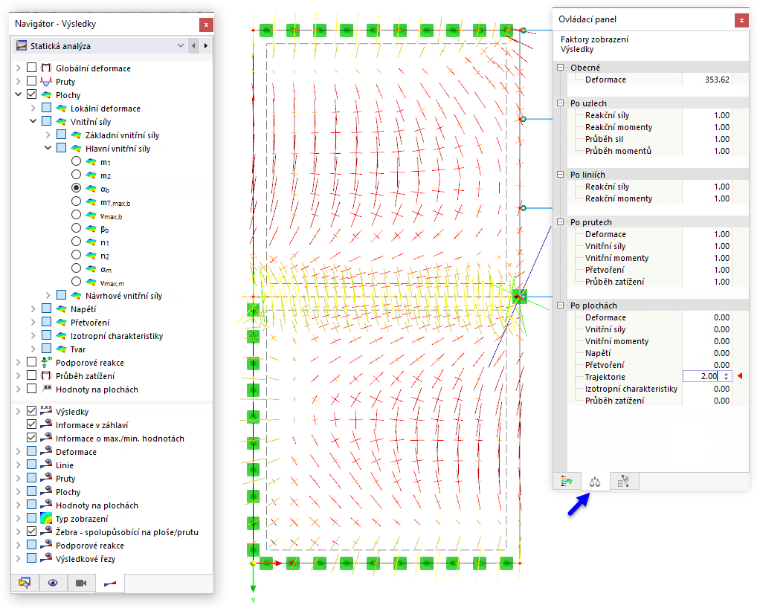Click the Deformace factor value 353.62
Image resolution: width=760 pixels, height=608 pixels.
[717, 80]
